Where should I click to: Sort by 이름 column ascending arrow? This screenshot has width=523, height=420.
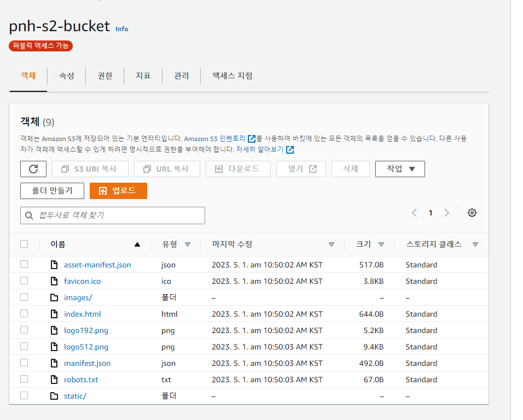pyautogui.click(x=137, y=244)
